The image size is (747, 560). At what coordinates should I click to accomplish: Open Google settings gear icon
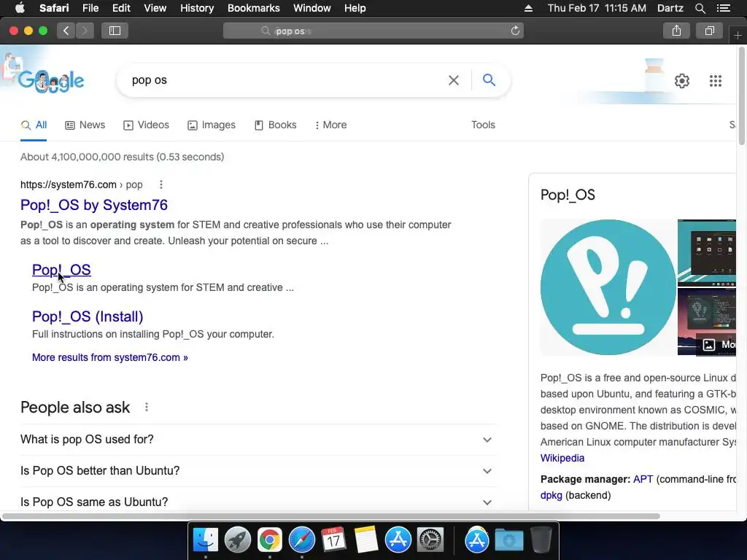[x=682, y=81]
